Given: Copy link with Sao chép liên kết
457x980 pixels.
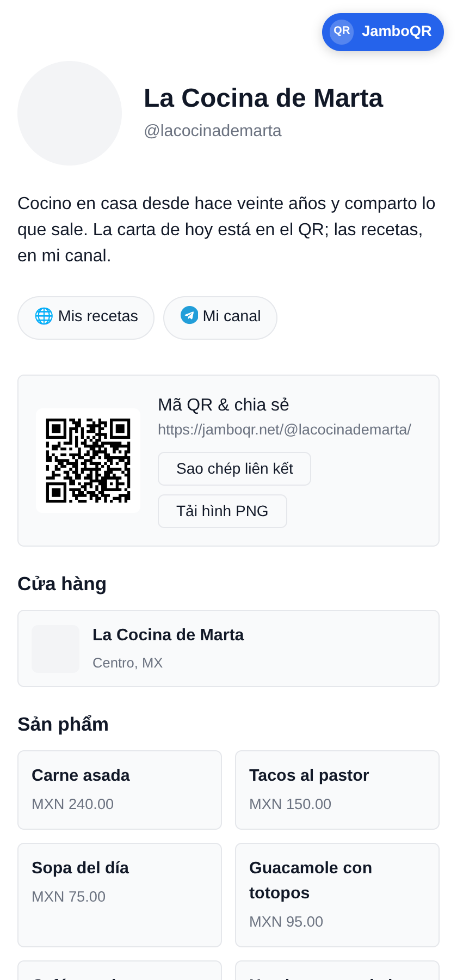Looking at the screenshot, I should tap(234, 469).
